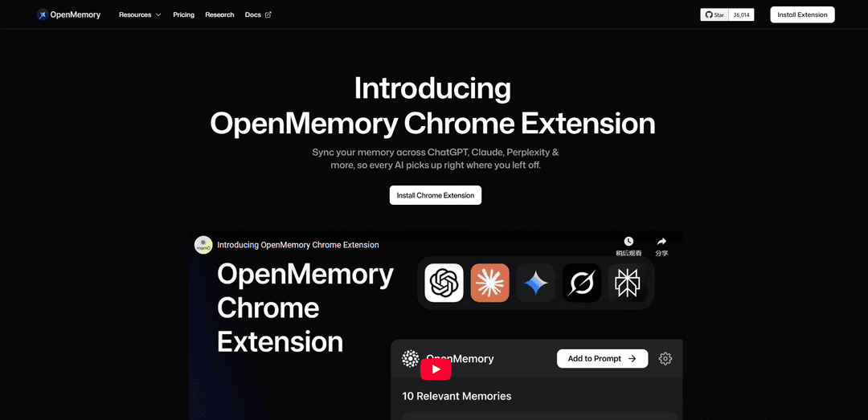Play the YouTube video
The image size is (868, 420).
tap(436, 369)
